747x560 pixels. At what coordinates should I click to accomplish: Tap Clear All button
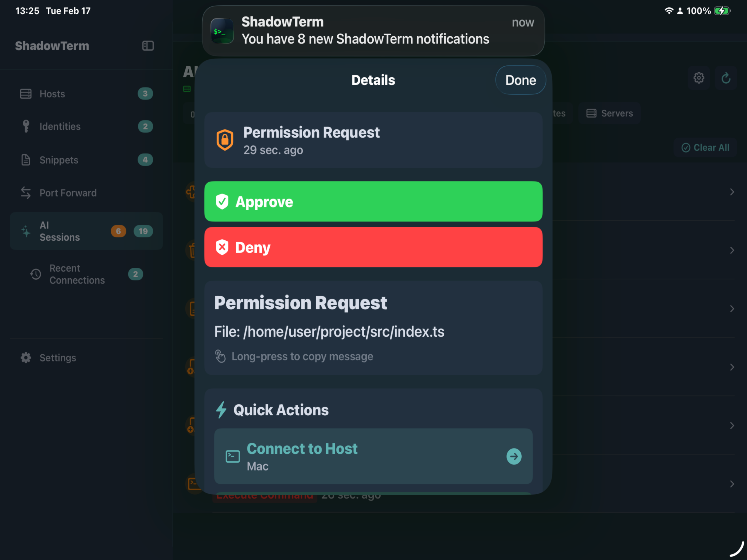[705, 148]
